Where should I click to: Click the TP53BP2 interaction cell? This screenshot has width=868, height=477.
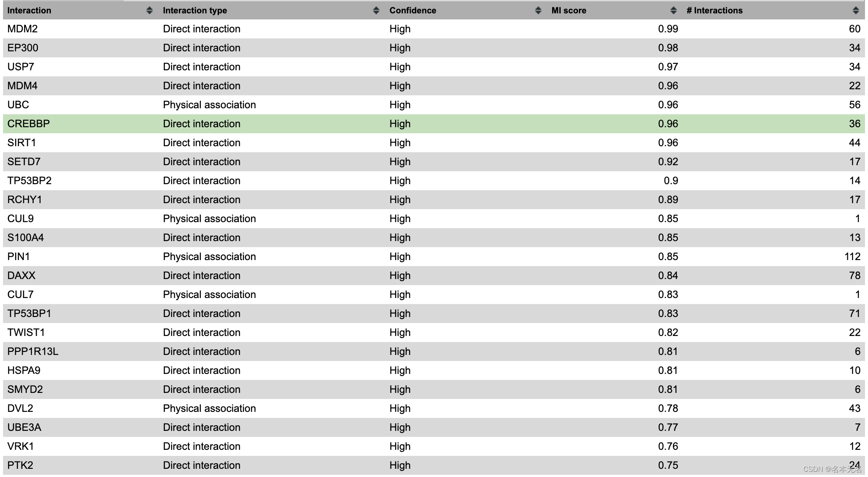pos(29,181)
